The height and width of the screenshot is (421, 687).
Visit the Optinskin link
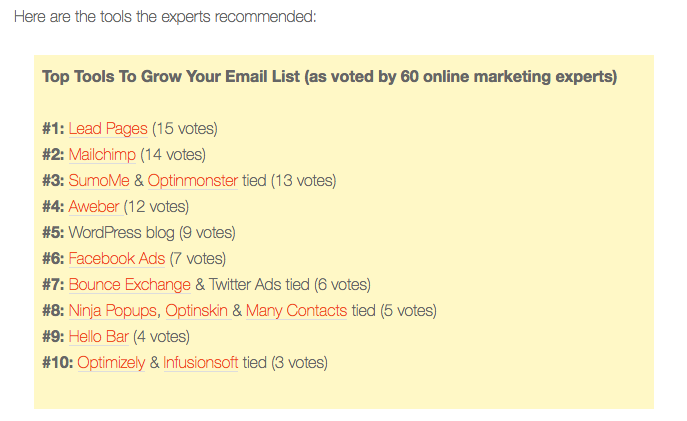196,311
